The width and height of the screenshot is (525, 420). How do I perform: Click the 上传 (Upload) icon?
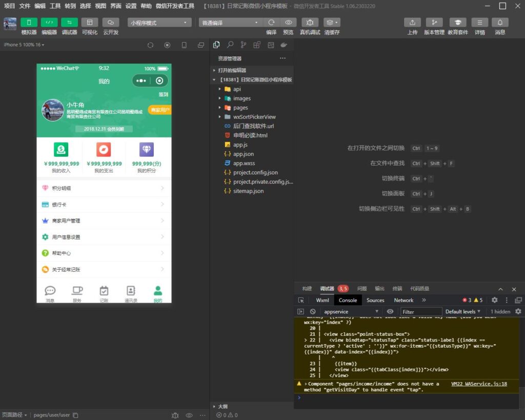[x=413, y=23]
